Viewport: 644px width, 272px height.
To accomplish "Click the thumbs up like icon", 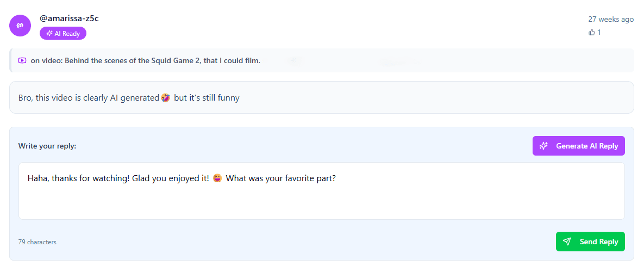I will point(592,33).
